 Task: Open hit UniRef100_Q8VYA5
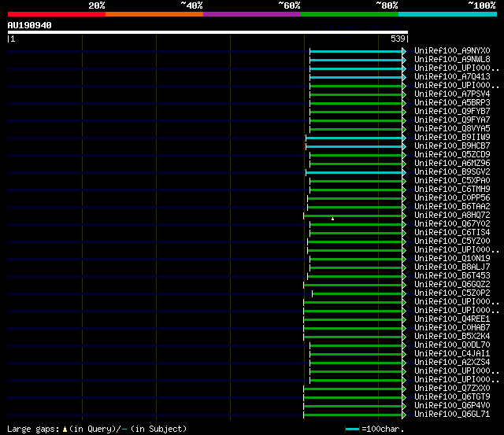tap(452, 129)
